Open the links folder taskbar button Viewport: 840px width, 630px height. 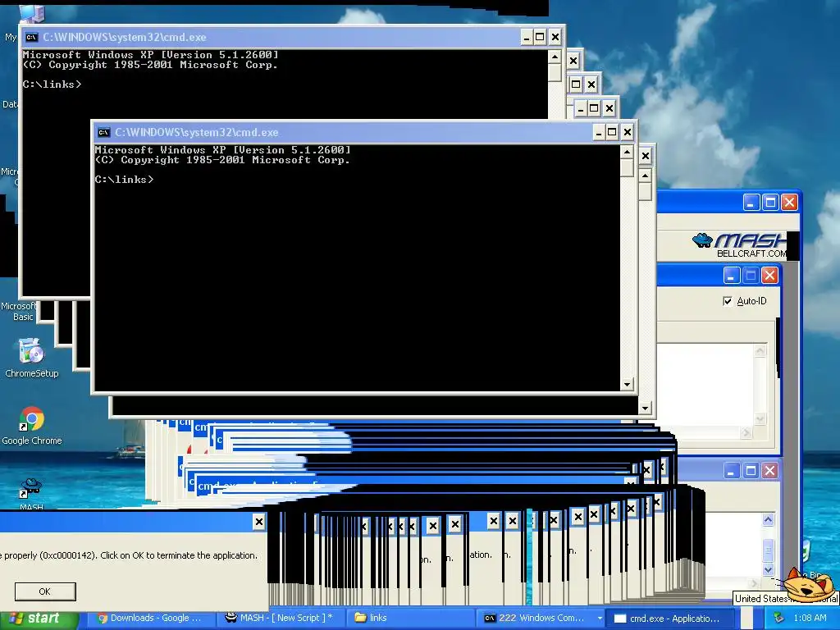pyautogui.click(x=410, y=619)
